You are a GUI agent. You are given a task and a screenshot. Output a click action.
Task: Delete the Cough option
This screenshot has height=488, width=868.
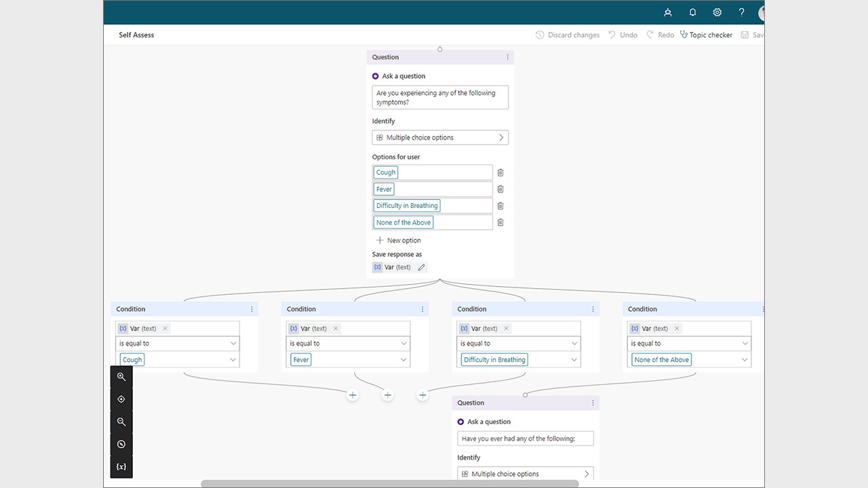(500, 173)
